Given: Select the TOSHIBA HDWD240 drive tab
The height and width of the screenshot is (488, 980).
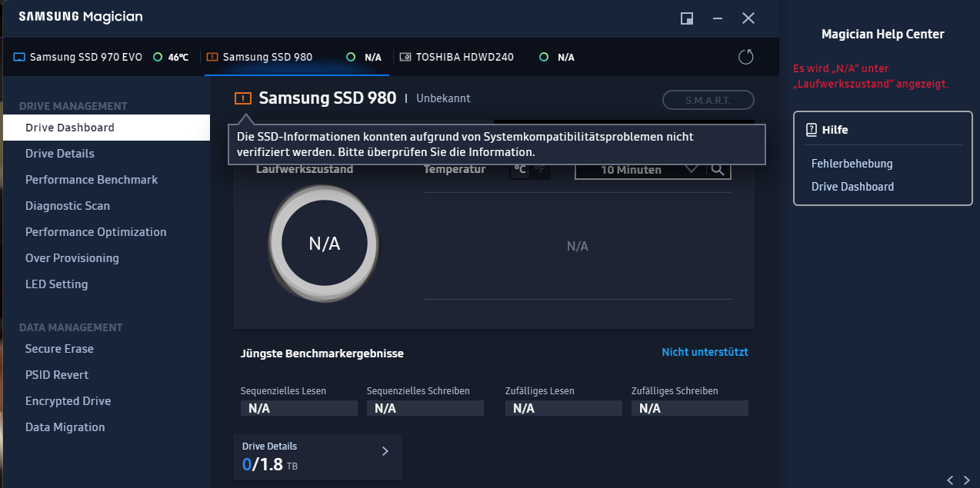Looking at the screenshot, I should tap(488, 57).
